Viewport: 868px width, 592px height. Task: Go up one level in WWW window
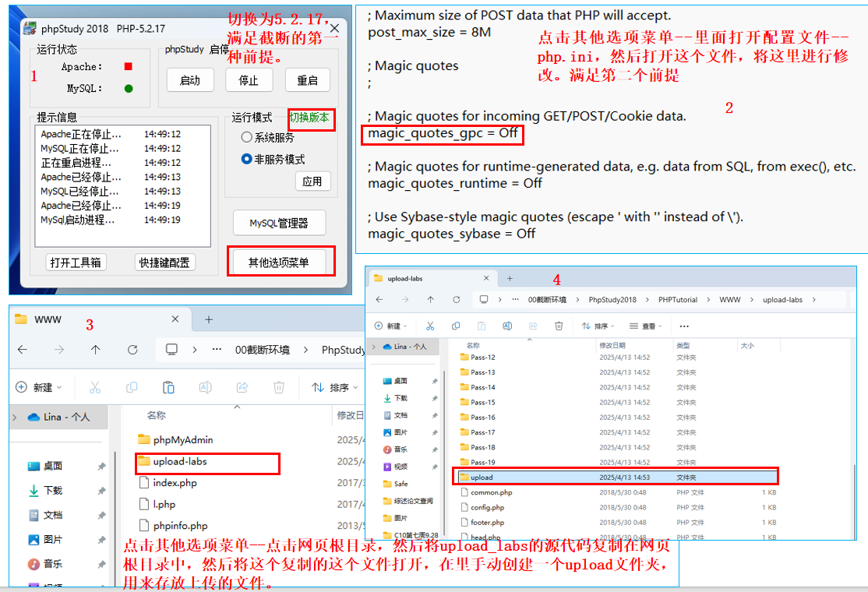(95, 350)
